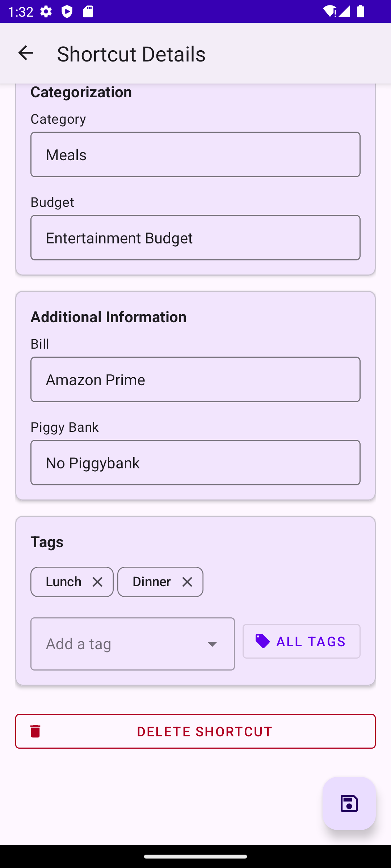Image resolution: width=391 pixels, height=868 pixels.
Task: Click the trash icon on Delete Shortcut
Action: coord(35,731)
